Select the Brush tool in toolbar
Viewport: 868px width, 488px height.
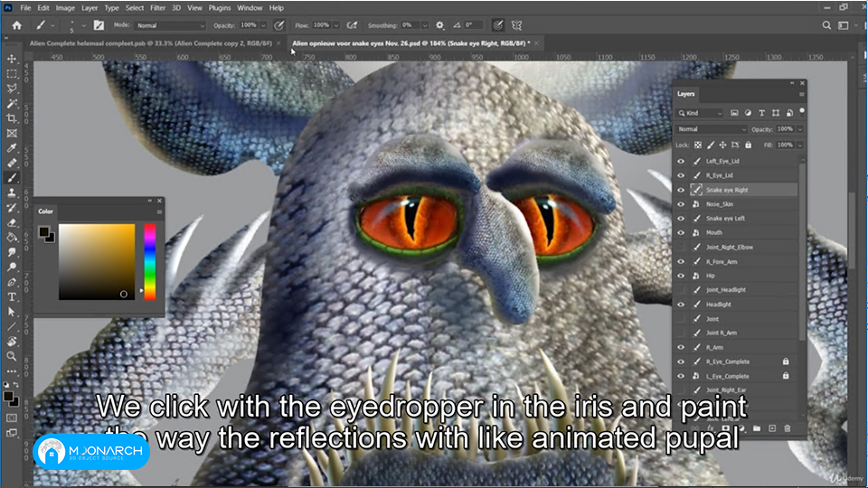(x=12, y=178)
